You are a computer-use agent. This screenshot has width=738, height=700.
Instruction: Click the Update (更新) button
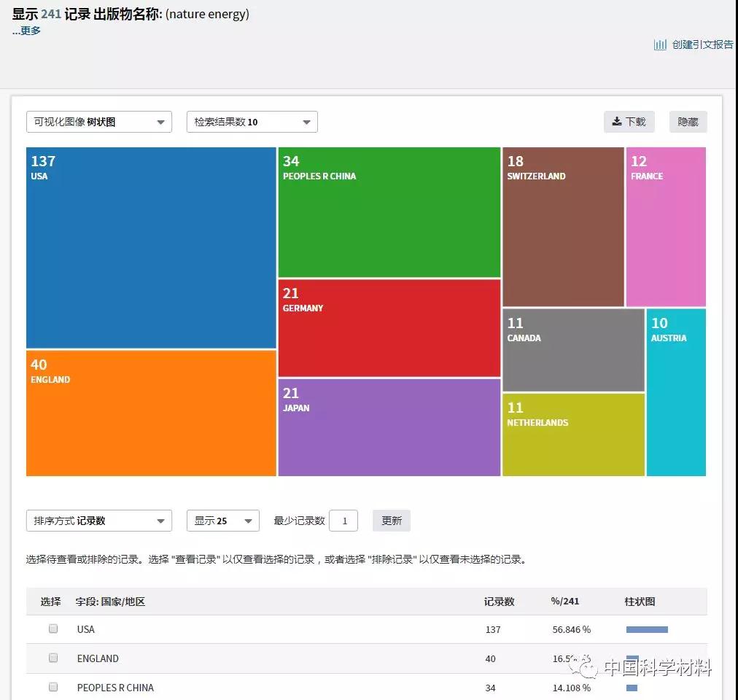(x=392, y=521)
